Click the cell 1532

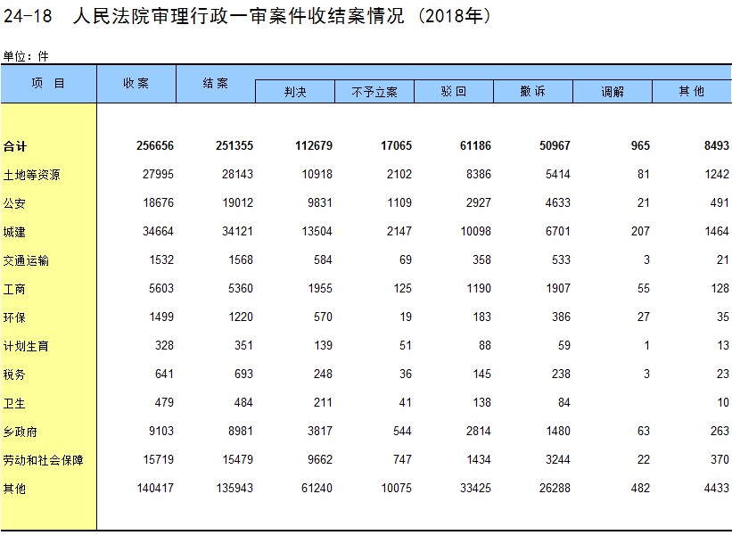click(161, 259)
